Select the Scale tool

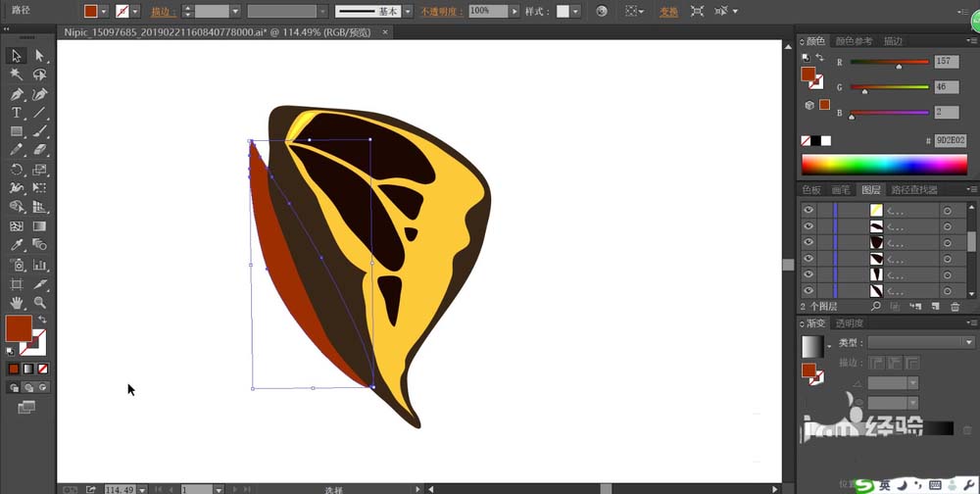click(39, 170)
